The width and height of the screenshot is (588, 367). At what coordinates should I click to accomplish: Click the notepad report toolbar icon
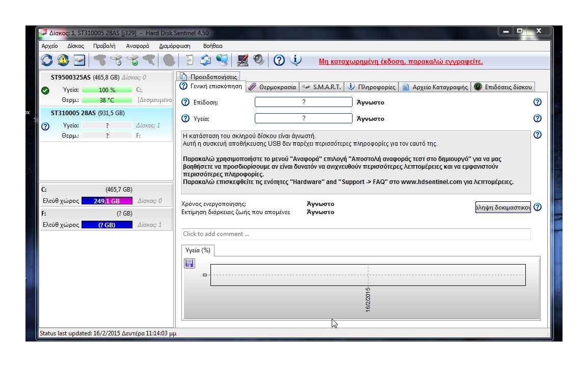click(x=190, y=60)
